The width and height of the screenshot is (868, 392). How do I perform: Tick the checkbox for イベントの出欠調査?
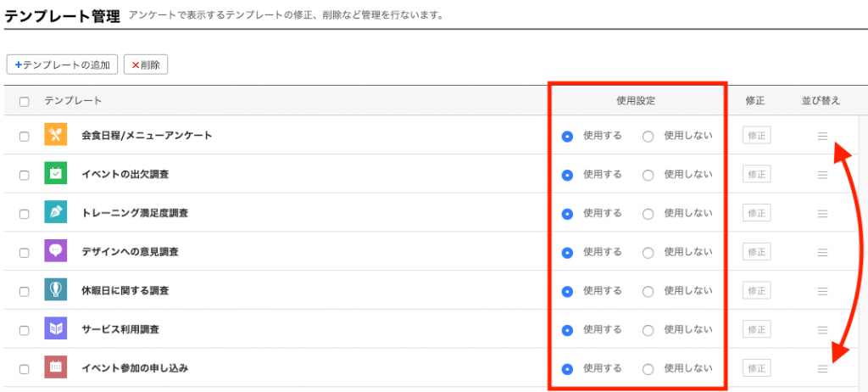pyautogui.click(x=25, y=175)
